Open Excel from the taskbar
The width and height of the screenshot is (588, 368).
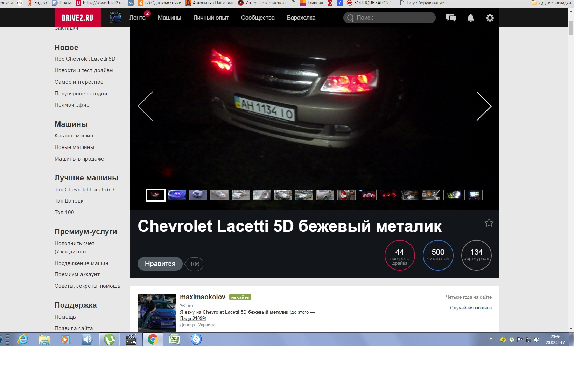pos(174,339)
